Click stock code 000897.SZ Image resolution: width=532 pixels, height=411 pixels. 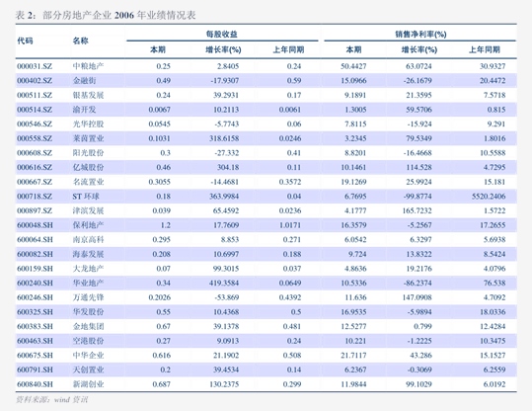pos(35,210)
